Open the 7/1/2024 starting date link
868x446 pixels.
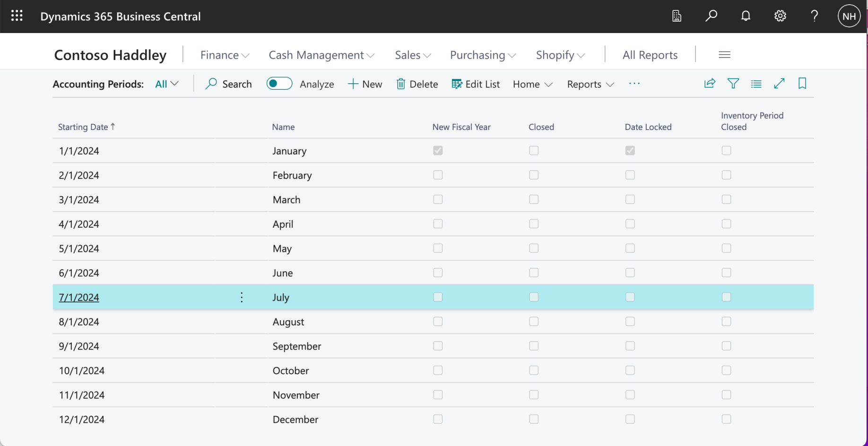(x=79, y=297)
